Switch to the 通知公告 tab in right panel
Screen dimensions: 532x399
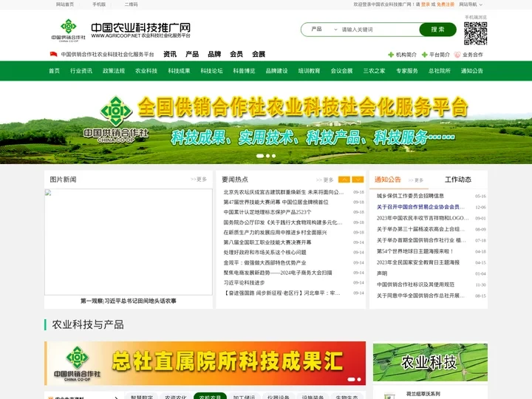[388, 180]
